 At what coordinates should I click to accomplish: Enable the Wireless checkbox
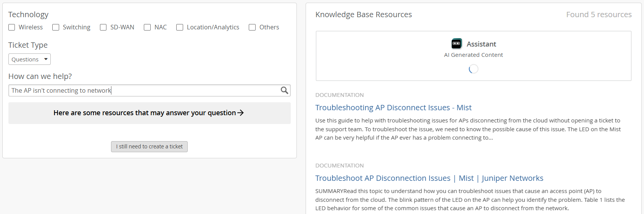pos(12,27)
